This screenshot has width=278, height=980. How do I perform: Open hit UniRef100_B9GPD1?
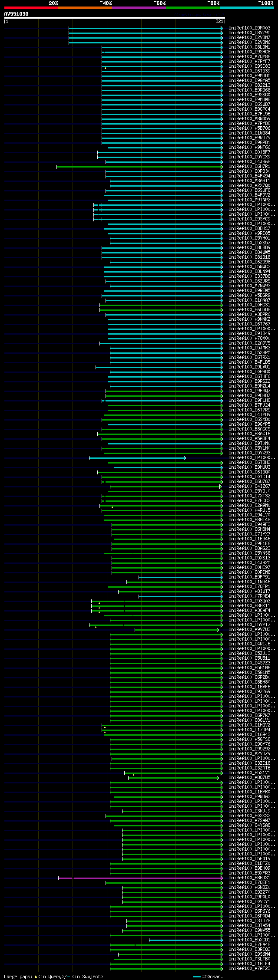249,143
